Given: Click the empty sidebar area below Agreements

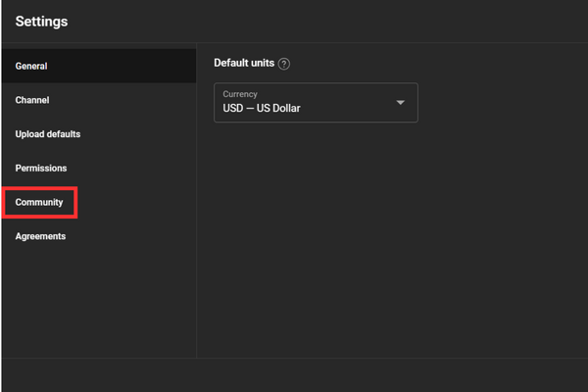Looking at the screenshot, I should (x=98, y=304).
